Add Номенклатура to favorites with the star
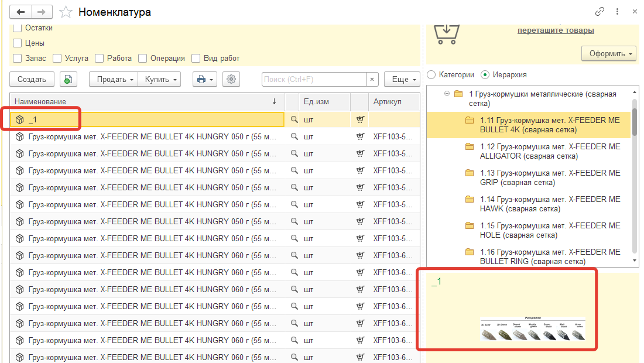Screen dimensions: 644x363 pos(67,12)
